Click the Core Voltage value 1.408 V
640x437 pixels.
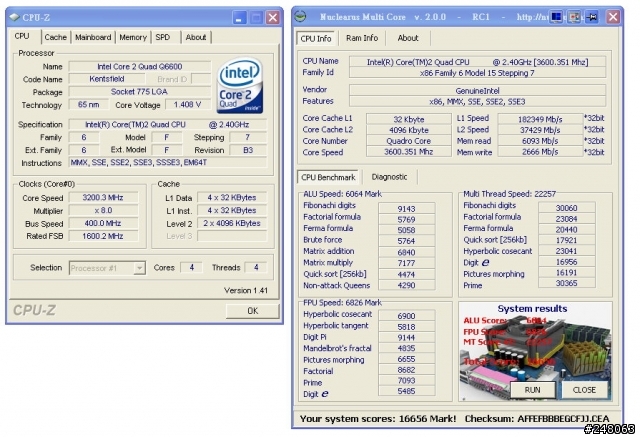(188, 104)
